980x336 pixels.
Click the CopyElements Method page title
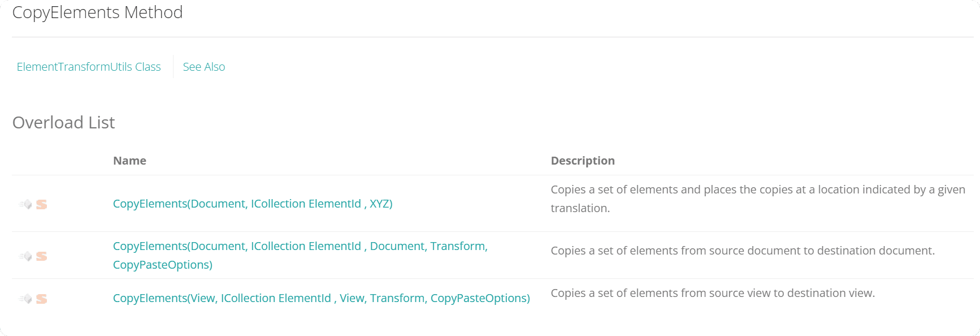[x=97, y=12]
